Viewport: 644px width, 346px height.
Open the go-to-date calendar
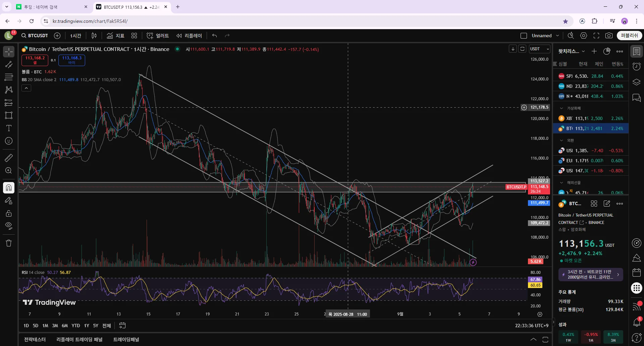click(x=122, y=326)
